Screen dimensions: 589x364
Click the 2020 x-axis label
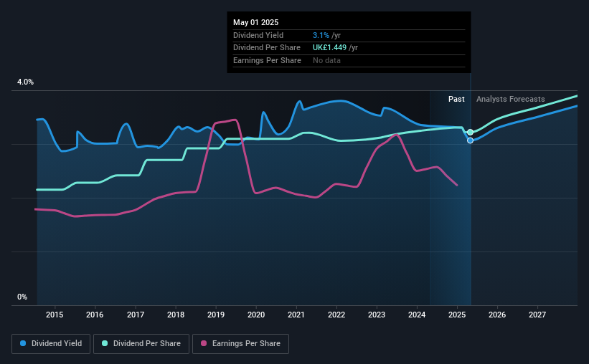(256, 315)
